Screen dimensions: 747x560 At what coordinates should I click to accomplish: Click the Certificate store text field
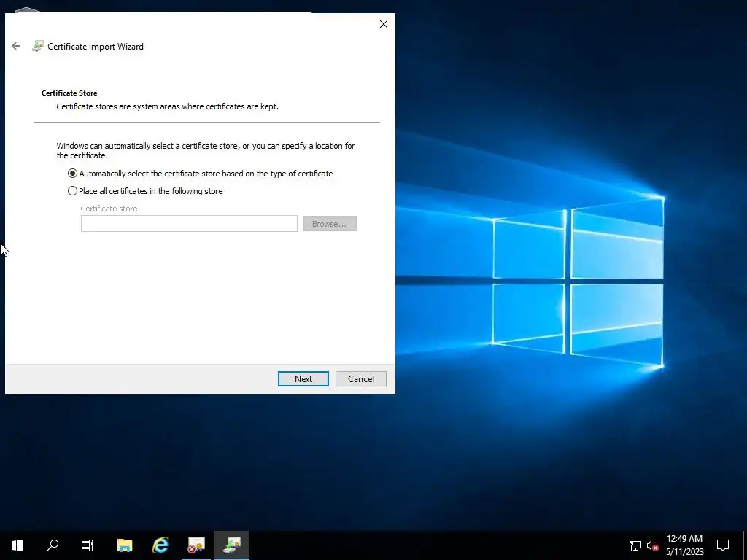click(x=189, y=224)
